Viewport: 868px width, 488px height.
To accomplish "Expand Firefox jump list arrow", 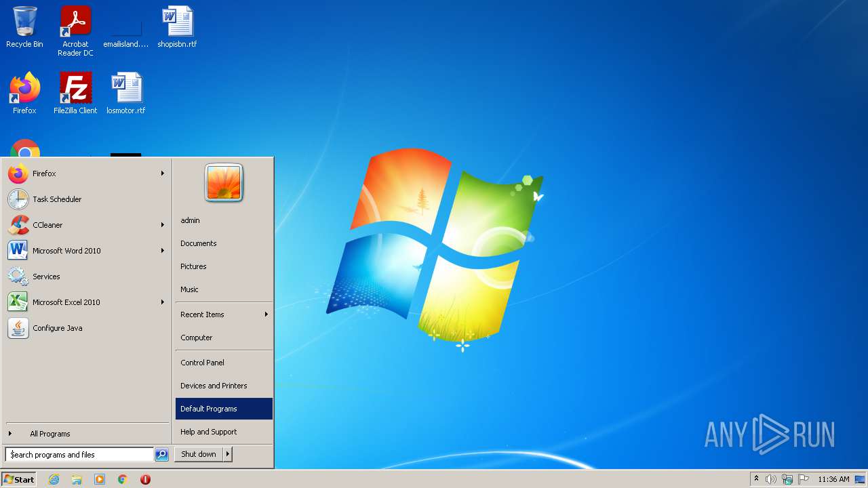I will (x=163, y=174).
